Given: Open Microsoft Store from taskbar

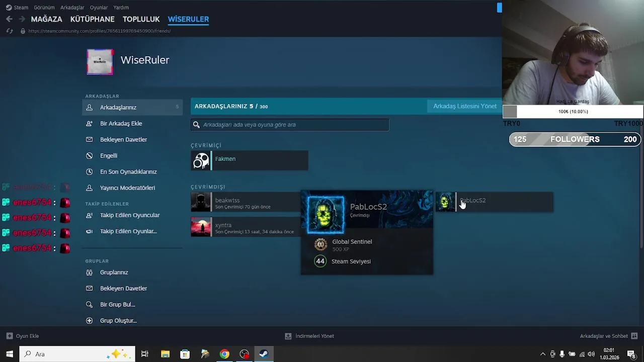Looking at the screenshot, I should pos(185,354).
